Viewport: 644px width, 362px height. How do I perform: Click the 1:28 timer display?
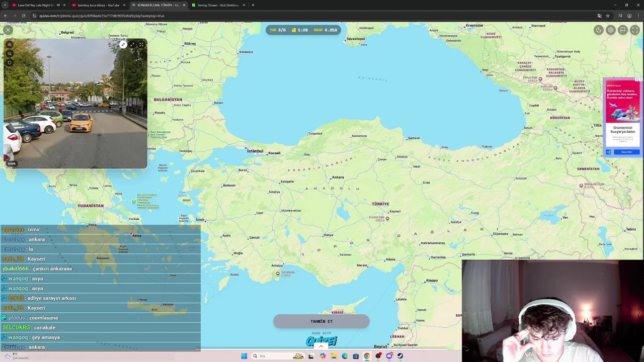click(x=300, y=30)
